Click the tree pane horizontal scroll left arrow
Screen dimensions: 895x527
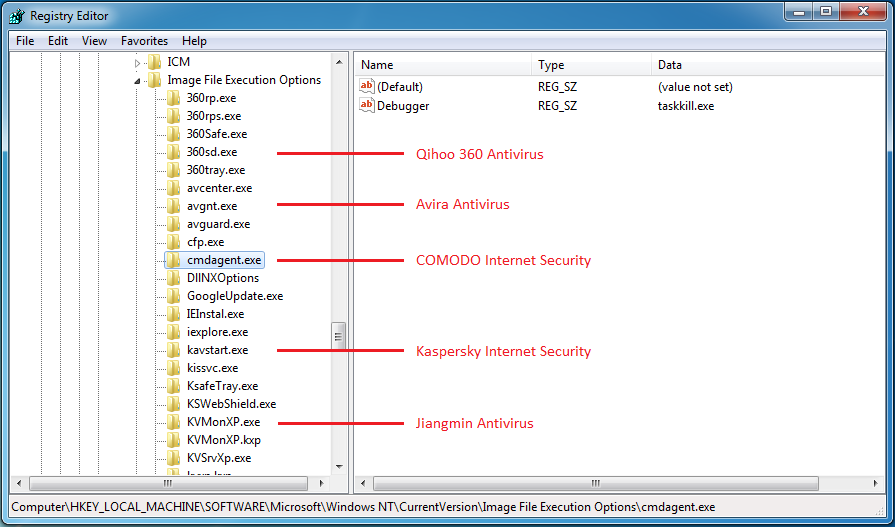(19, 484)
